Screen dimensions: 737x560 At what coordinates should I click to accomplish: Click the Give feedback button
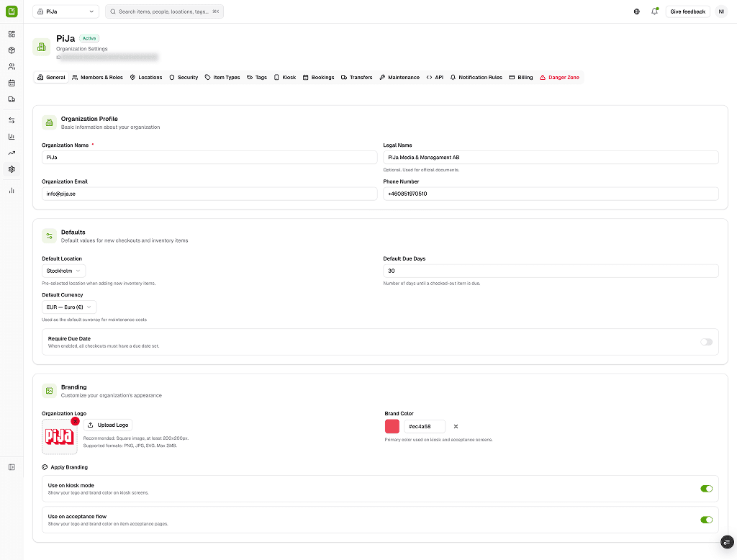pos(687,12)
